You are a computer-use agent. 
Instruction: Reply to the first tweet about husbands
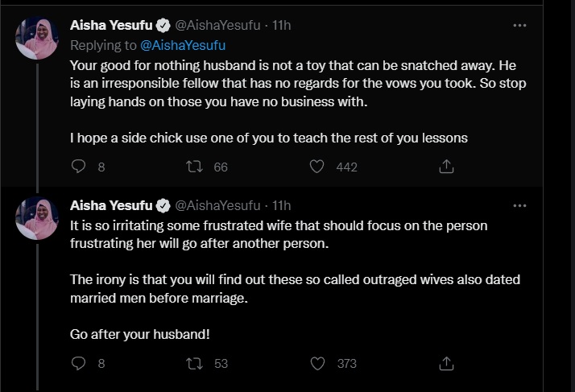79,167
